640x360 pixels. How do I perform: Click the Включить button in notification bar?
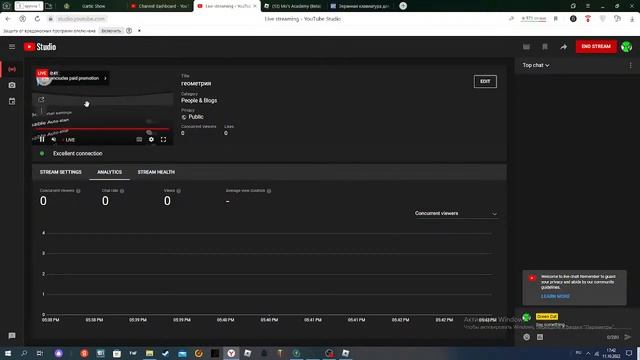click(x=111, y=31)
